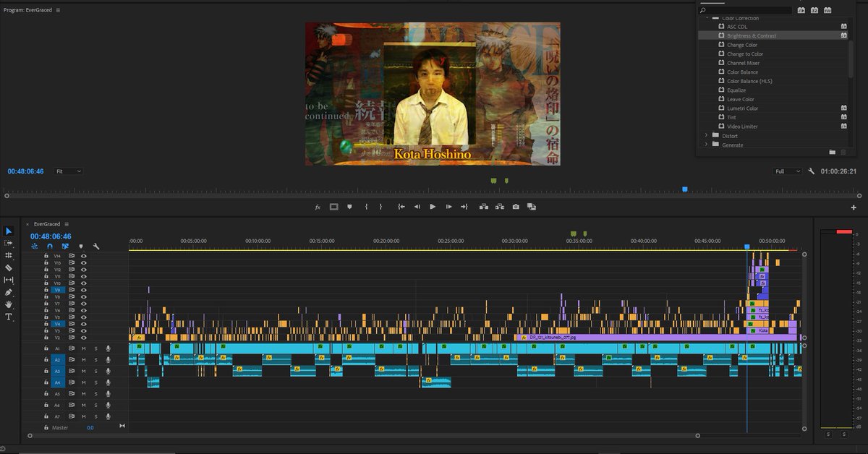Open the EverGraced timeline panel menu
Viewport: 868px width, 454px height.
click(67, 224)
